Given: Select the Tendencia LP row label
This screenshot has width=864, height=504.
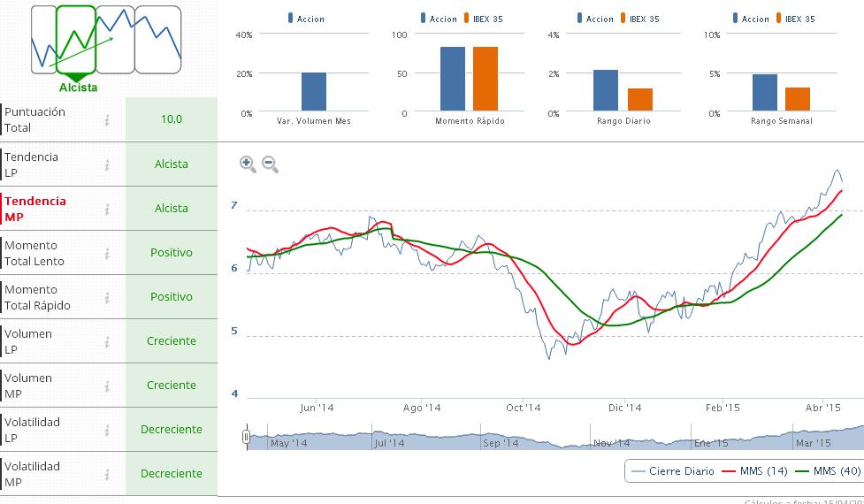Looking at the screenshot, I should 32,164.
